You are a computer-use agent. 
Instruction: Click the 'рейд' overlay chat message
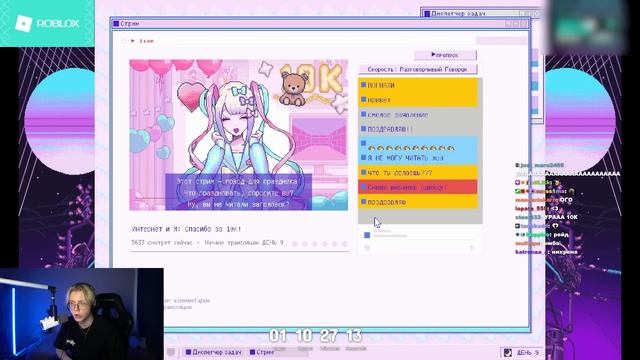(561, 235)
